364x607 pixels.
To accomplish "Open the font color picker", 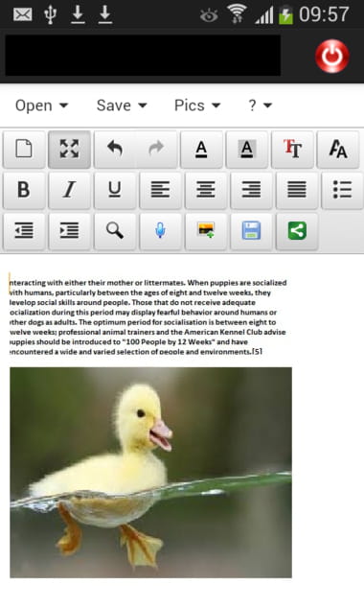I will coord(201,149).
